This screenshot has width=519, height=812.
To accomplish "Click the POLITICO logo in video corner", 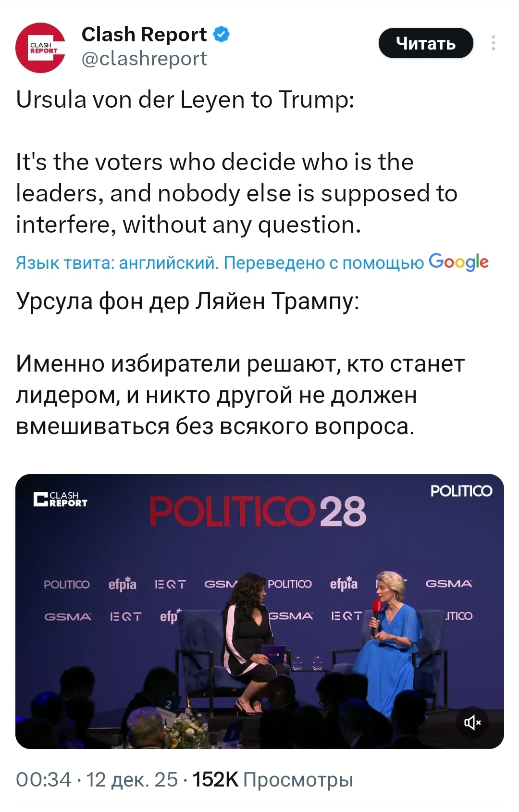I will click(461, 491).
